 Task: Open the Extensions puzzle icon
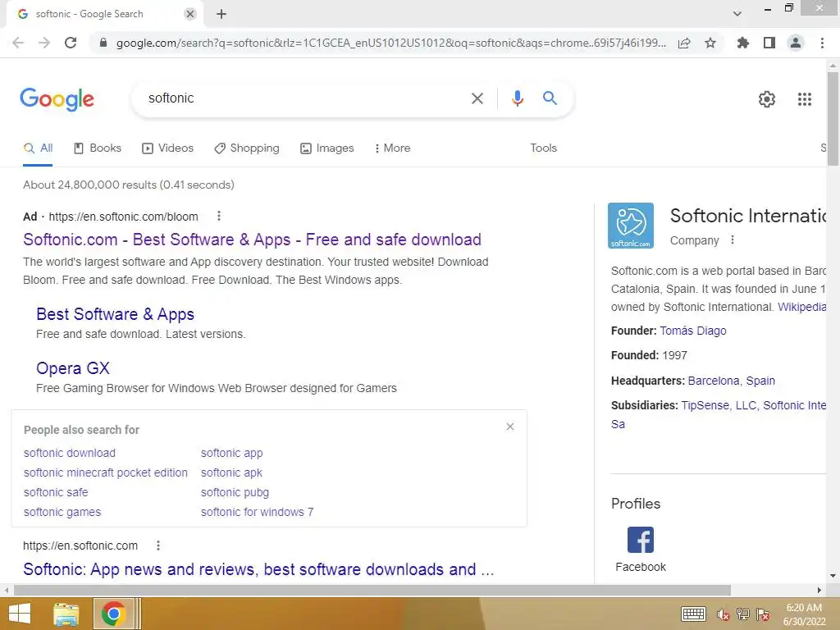click(743, 43)
